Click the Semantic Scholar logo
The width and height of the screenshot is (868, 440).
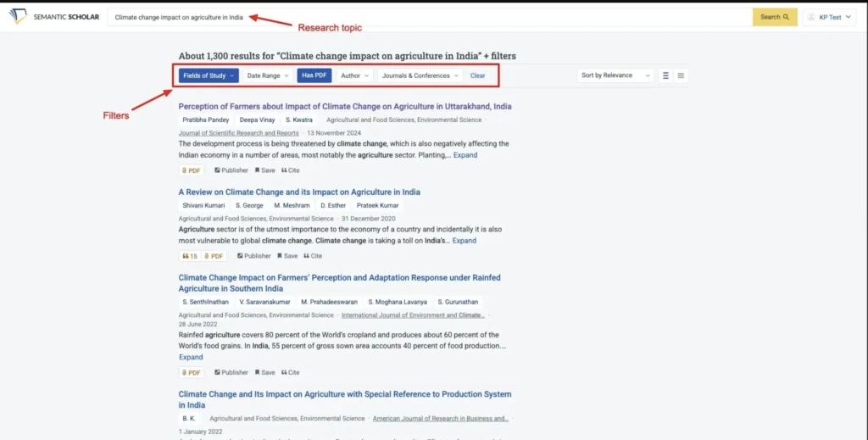pos(53,17)
